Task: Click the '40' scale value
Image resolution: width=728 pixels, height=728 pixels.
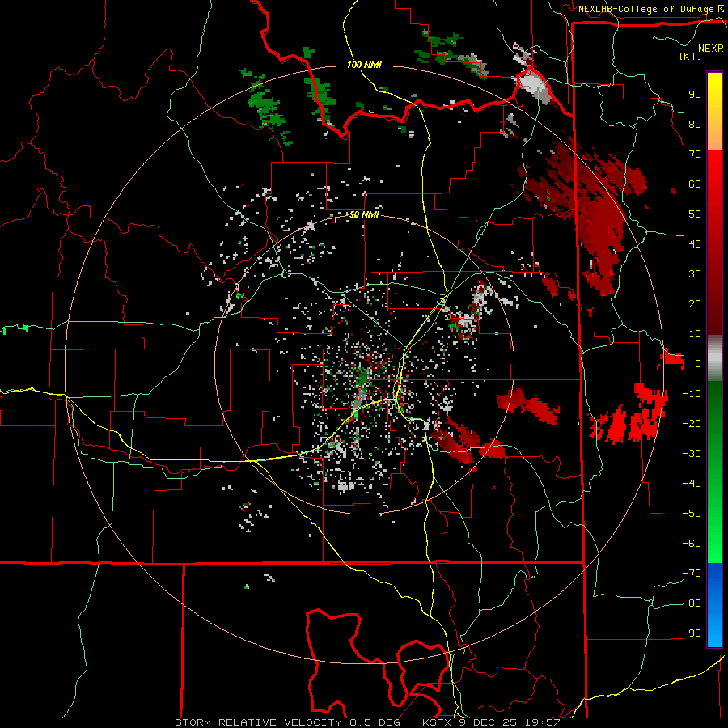Action: 695,244
